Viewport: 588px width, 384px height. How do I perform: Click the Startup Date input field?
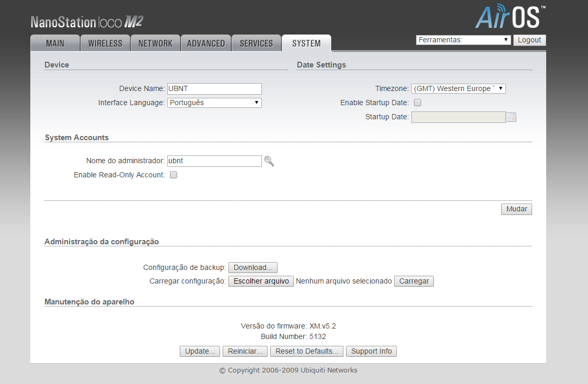pos(458,117)
